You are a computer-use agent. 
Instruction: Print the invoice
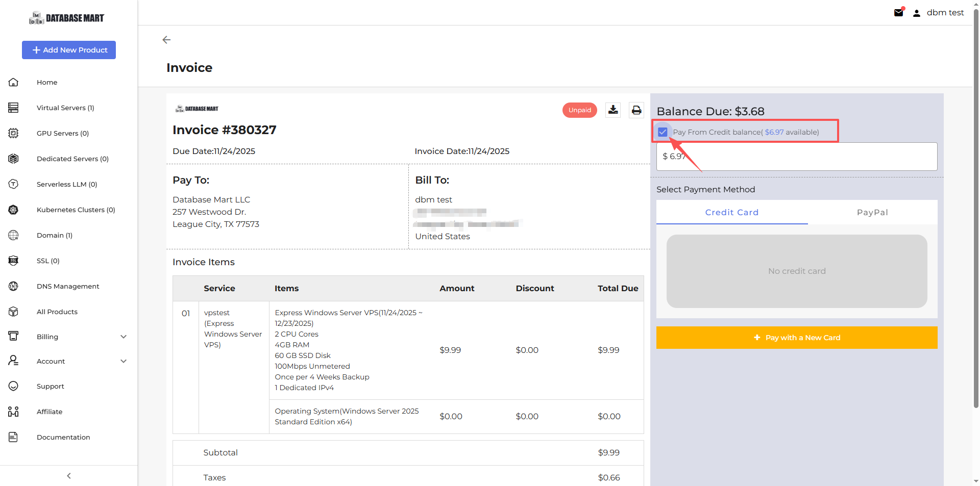tap(636, 110)
